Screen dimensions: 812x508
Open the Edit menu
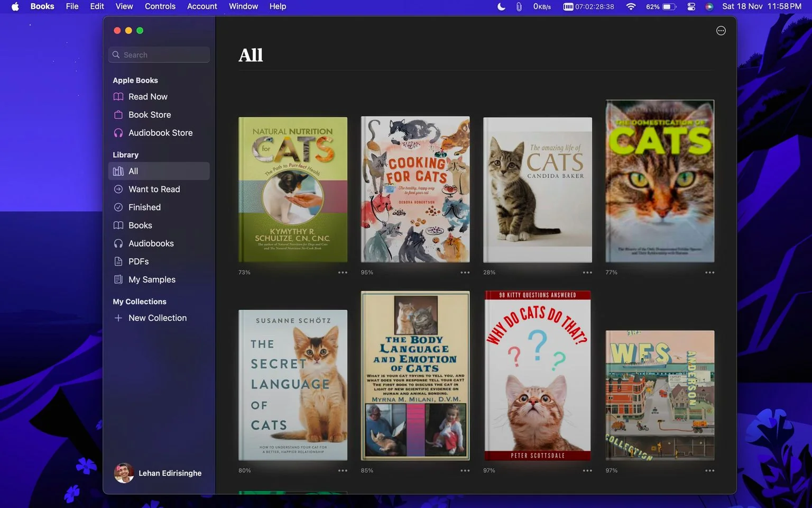pyautogui.click(x=97, y=6)
